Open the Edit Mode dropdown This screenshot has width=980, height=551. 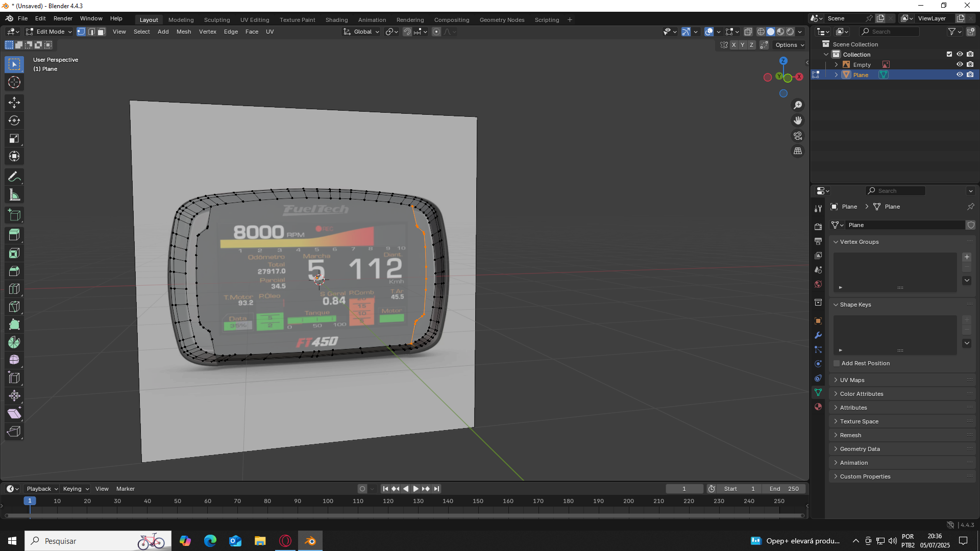tap(50, 32)
